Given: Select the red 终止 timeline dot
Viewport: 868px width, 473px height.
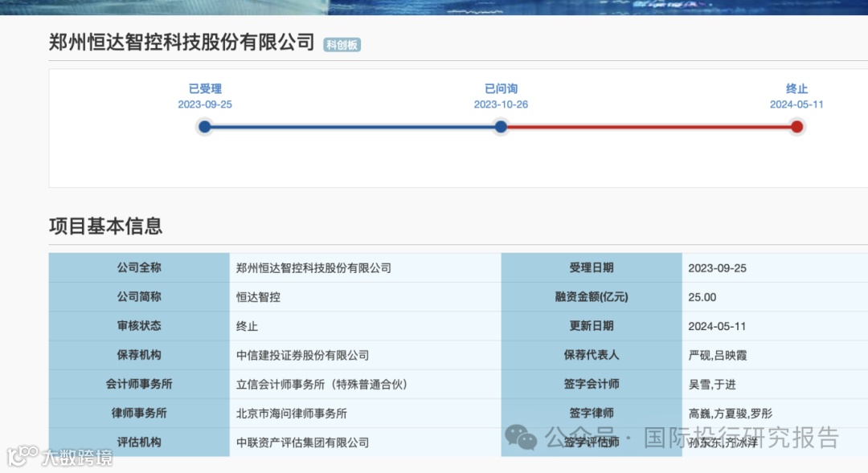Looking at the screenshot, I should (796, 127).
